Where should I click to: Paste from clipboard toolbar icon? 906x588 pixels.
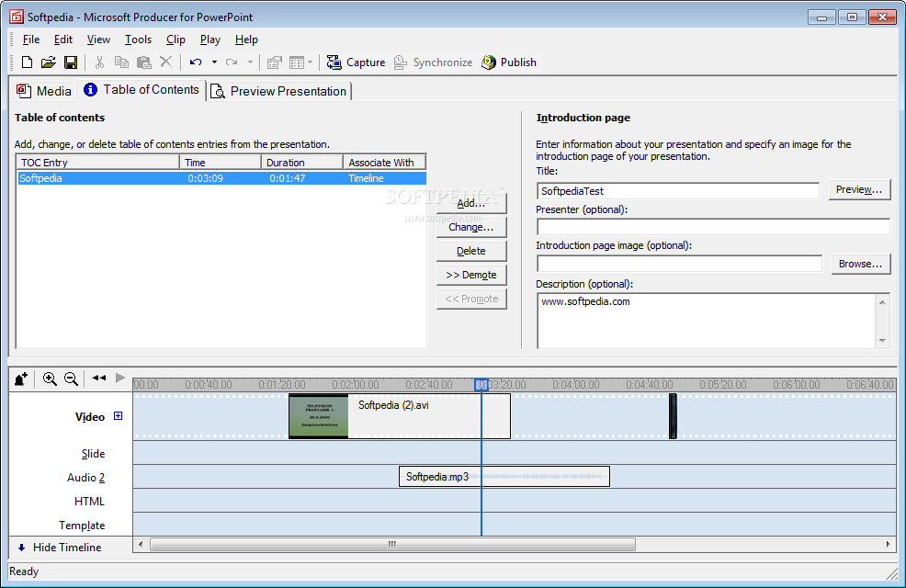(x=144, y=62)
